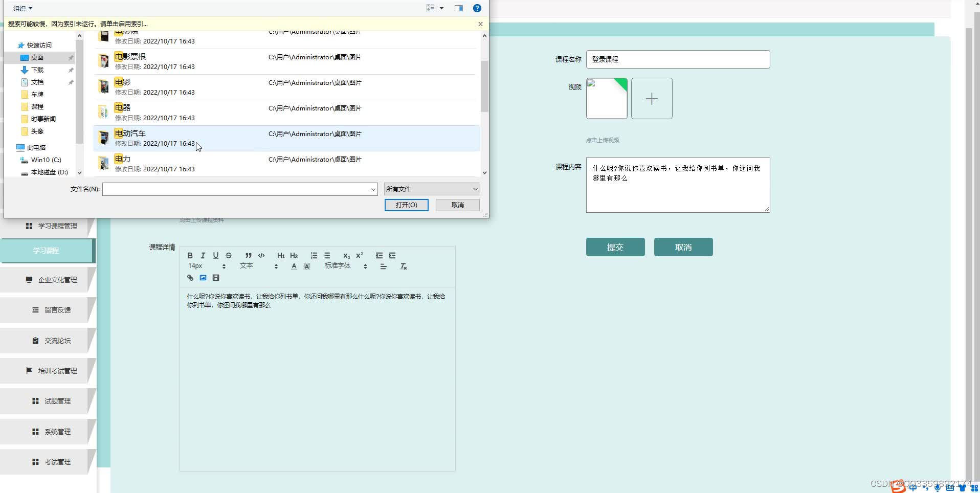Open file dialog help
Viewport: 980px width, 493px height.
click(x=477, y=8)
